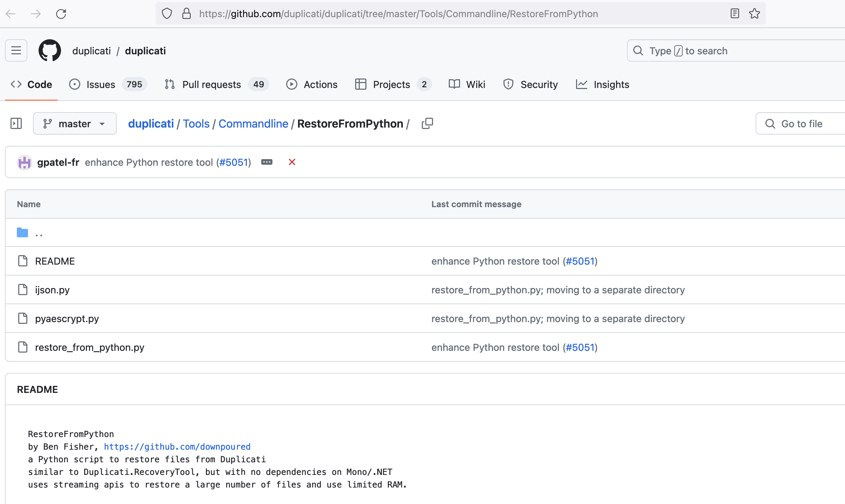
Task: Open the Projects tab
Action: pyautogui.click(x=393, y=84)
